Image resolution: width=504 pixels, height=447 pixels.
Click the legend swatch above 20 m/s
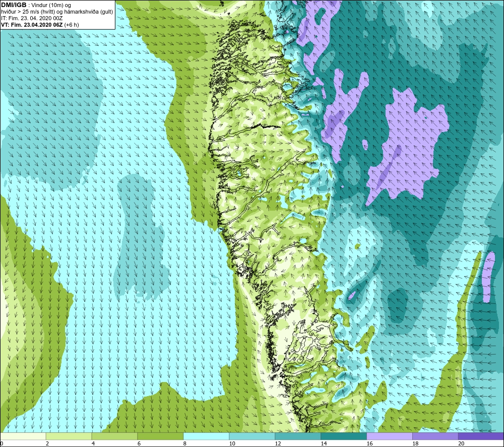(481, 436)
